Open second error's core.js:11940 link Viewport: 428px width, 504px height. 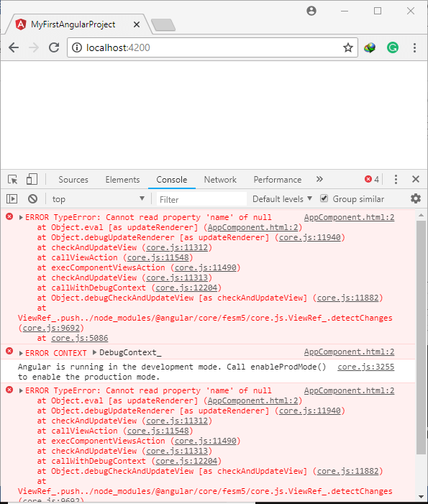pyautogui.click(x=309, y=411)
